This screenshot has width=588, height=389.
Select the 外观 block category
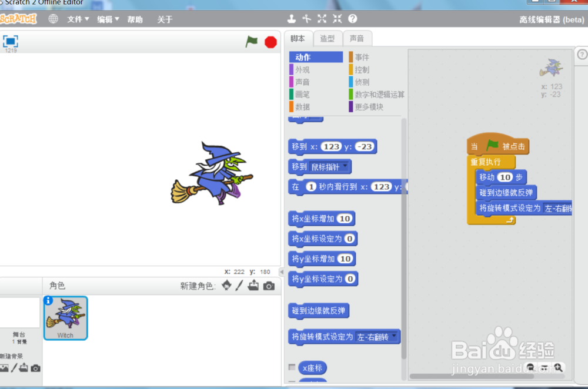[316, 70]
